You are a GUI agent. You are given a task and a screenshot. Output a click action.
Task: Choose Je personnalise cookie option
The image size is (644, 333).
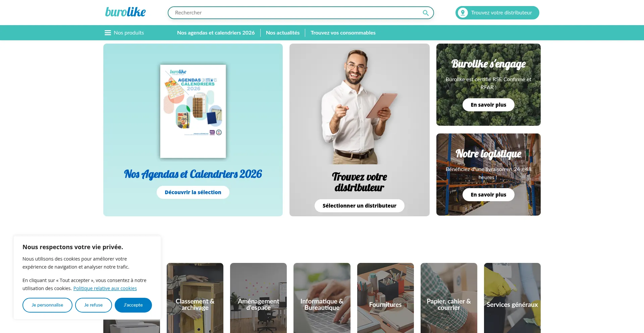[x=47, y=305]
